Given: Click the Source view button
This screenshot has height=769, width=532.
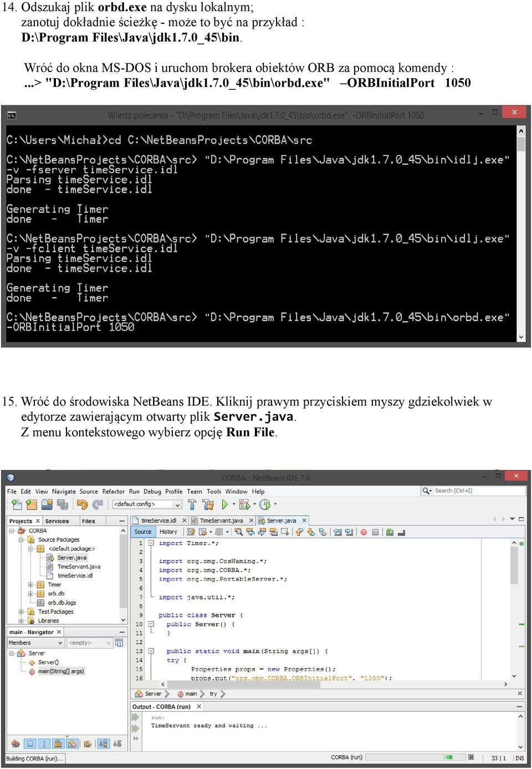Looking at the screenshot, I should coord(143,532).
